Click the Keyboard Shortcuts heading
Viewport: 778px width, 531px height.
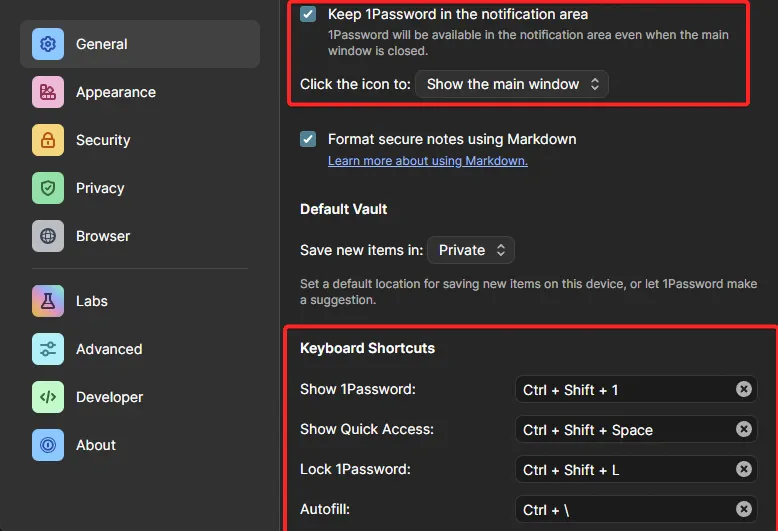pos(367,348)
